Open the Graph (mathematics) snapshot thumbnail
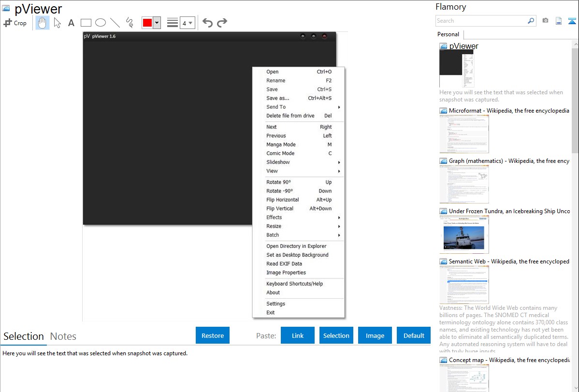Image resolution: width=579 pixels, height=392 pixels. point(464,184)
